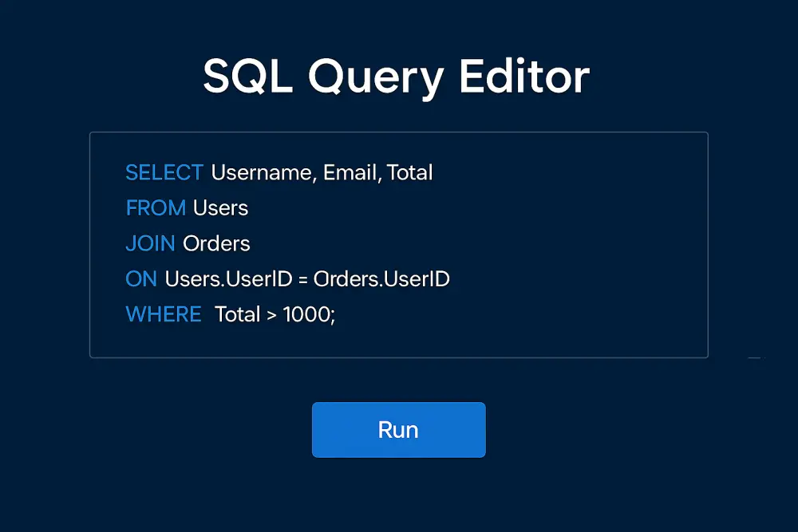Click the ON keyword
This screenshot has width=798, height=532.
pyautogui.click(x=140, y=279)
